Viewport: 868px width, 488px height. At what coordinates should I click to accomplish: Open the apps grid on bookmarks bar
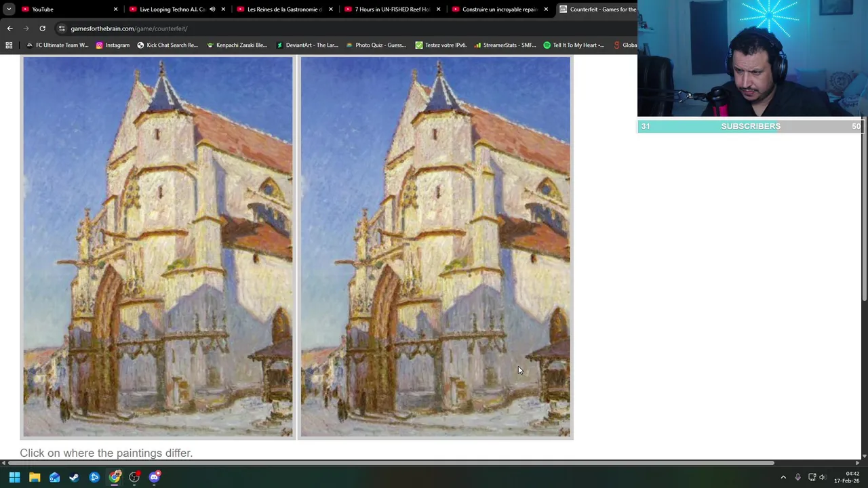[9, 45]
